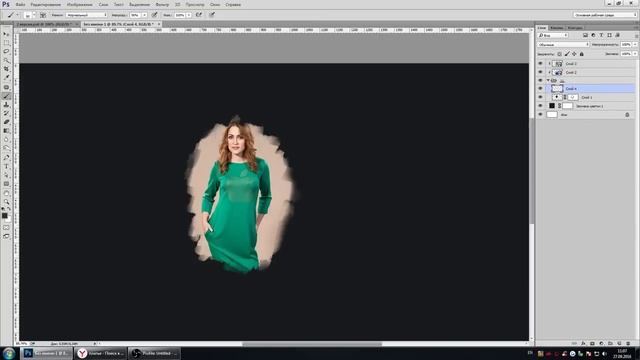The image size is (640, 360).
Task: Toggle pressure for size button
Action: (x=212, y=15)
